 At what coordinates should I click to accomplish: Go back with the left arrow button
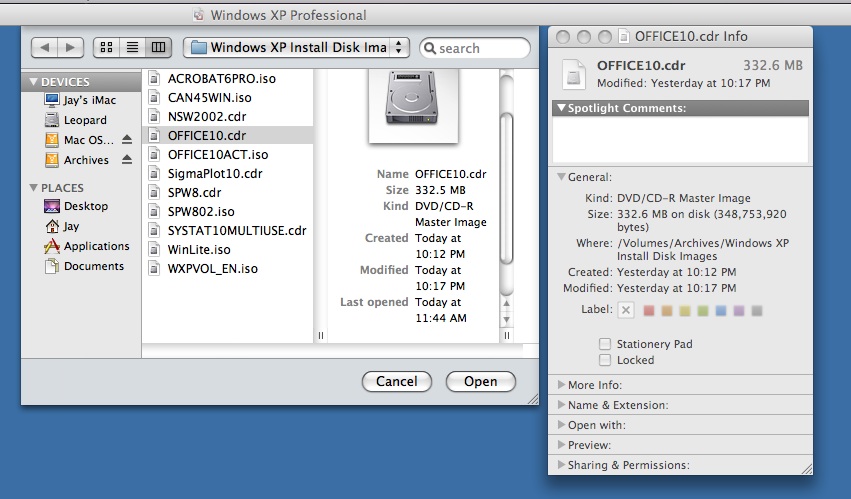[45, 47]
